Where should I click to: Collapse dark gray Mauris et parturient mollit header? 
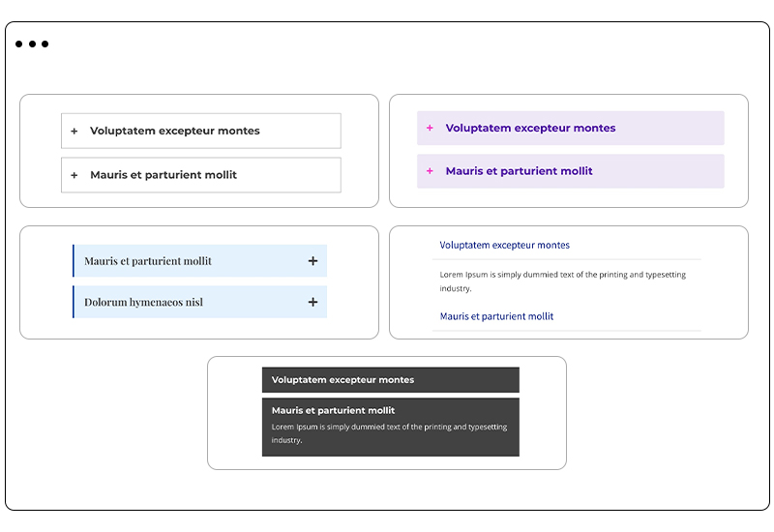click(333, 411)
